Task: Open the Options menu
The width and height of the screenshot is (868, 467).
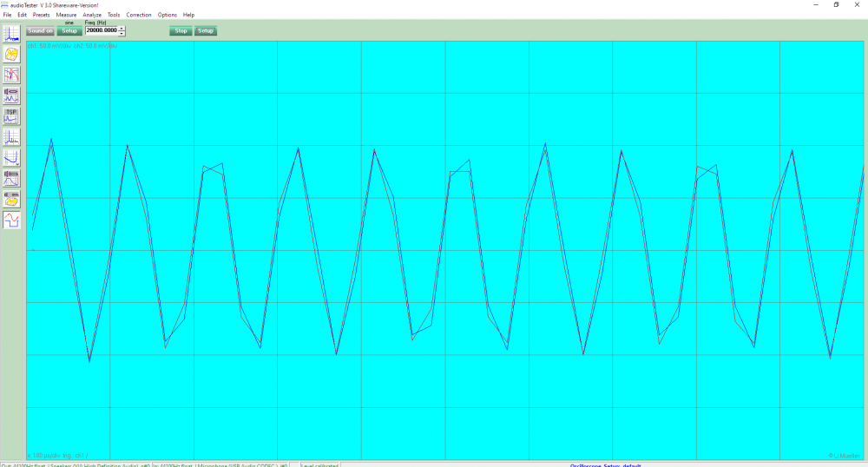Action: point(168,15)
